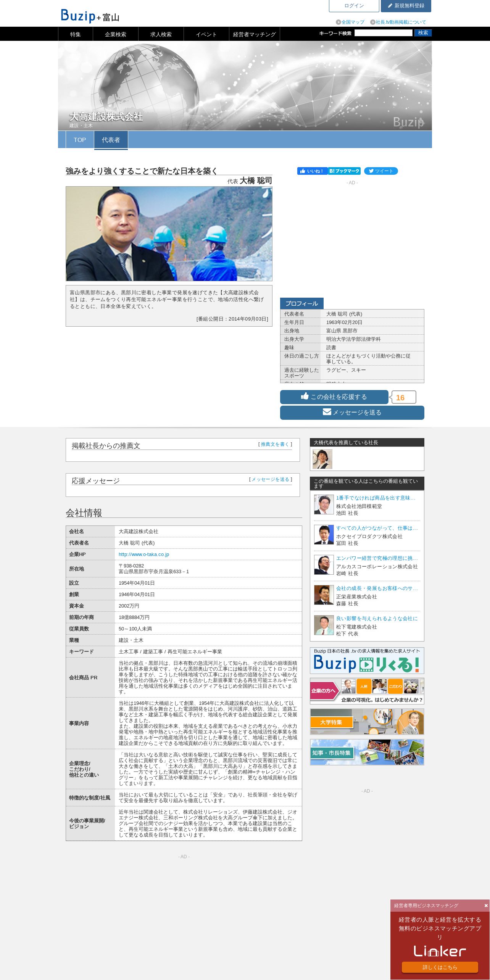Image resolution: width=490 pixels, height=980 pixels.
Task: Click the 大高建設株式会社 banner title
Action: tap(106, 117)
